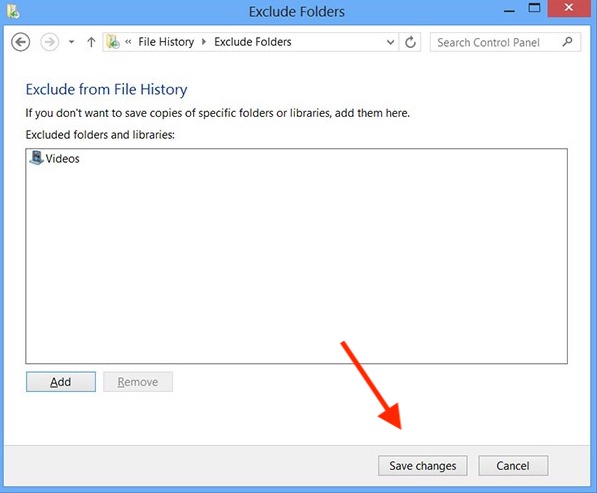Image resolution: width=597 pixels, height=493 pixels.
Task: Expand the arrow after File History breadcrumb
Action: point(204,42)
